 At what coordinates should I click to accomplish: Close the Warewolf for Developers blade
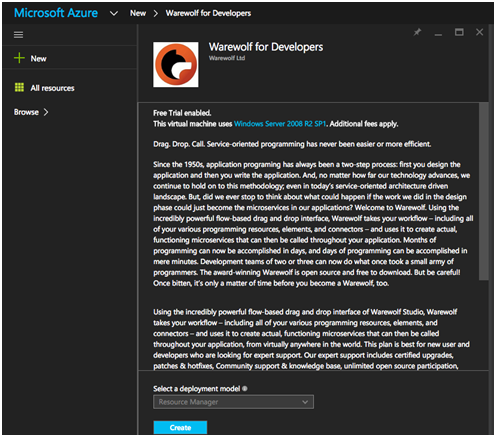click(479, 32)
